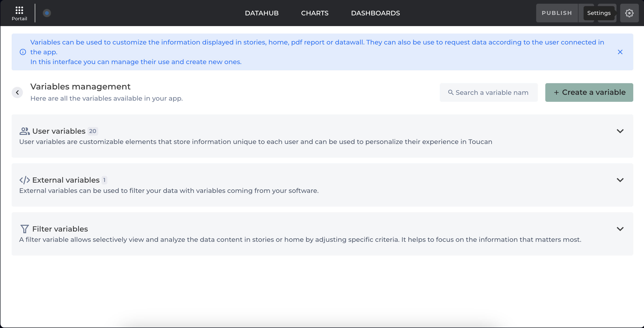644x328 pixels.
Task: Click the search magnifier icon
Action: point(451,92)
